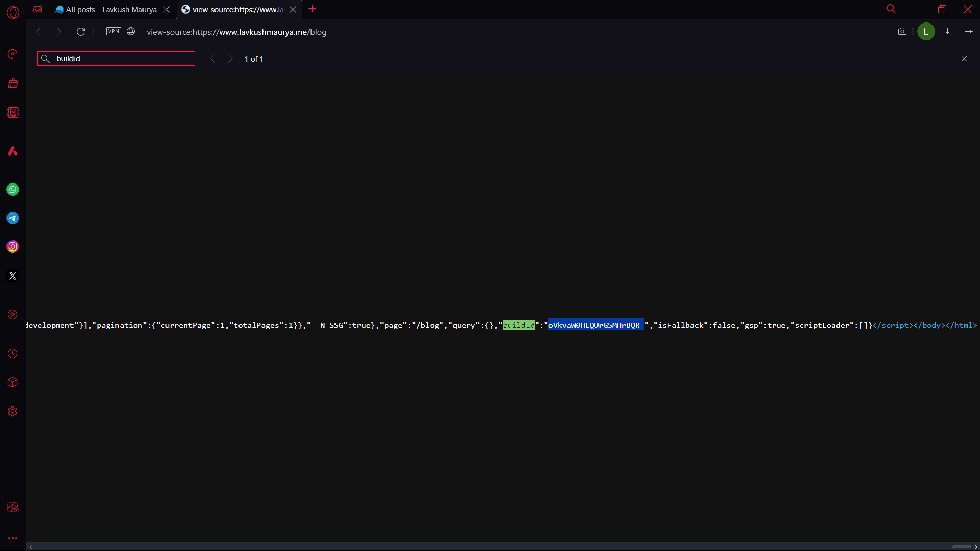Open Telegram messenger in sidebar
The height and width of the screenshot is (551, 980).
click(x=13, y=218)
